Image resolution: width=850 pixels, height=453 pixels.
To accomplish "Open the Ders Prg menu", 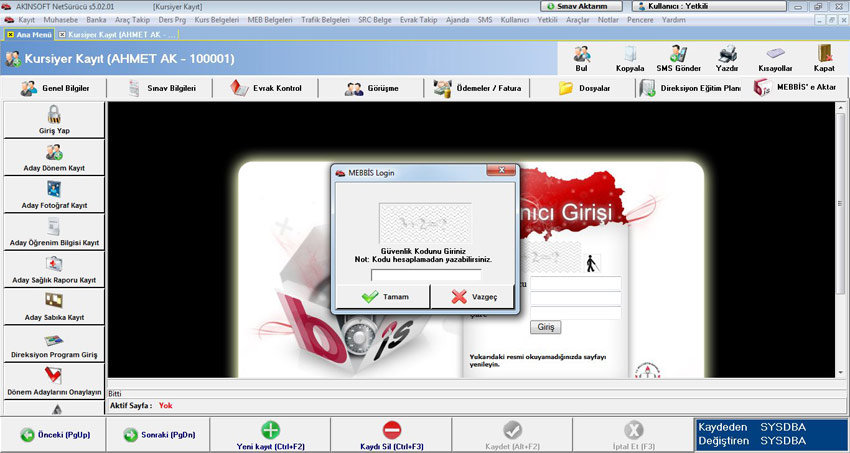I will (x=172, y=20).
